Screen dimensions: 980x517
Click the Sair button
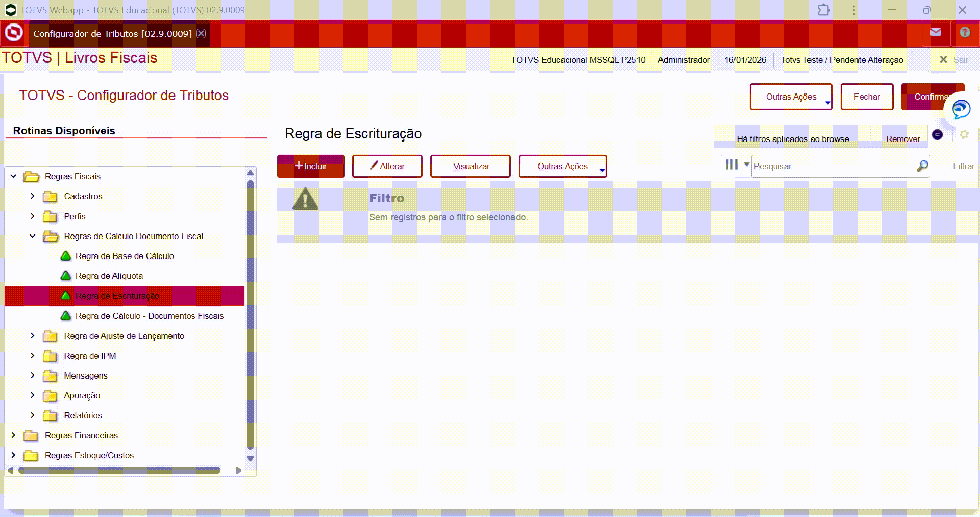pos(953,60)
